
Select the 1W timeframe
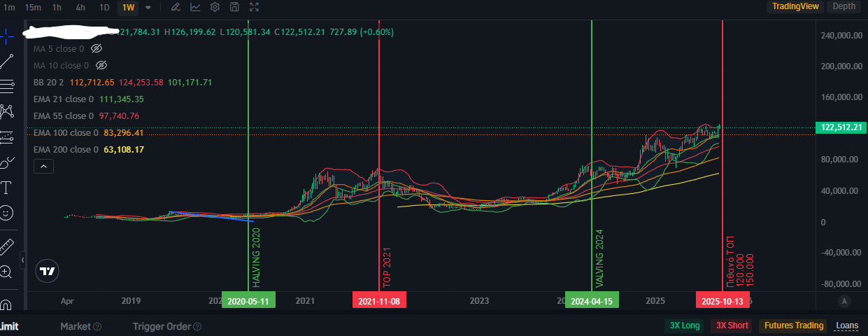(129, 7)
